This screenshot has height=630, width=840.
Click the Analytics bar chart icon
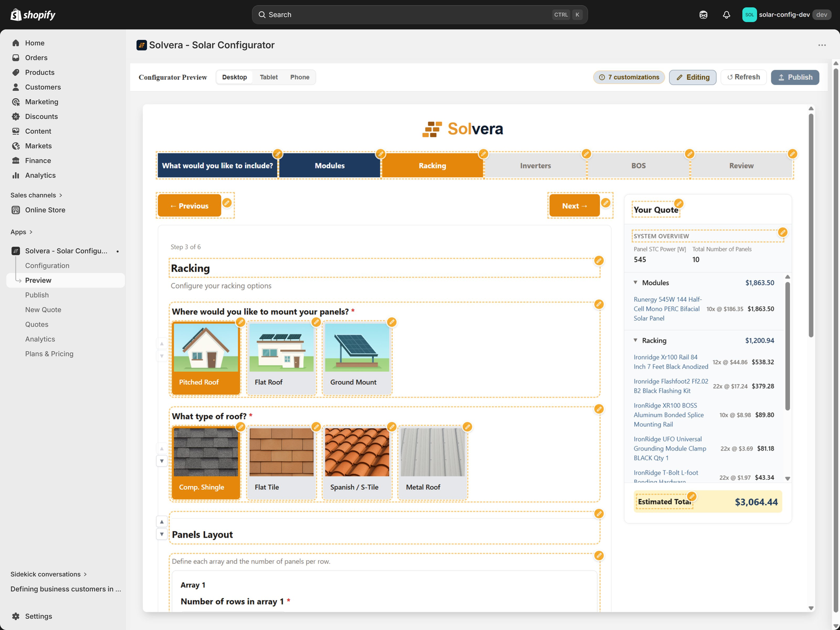click(16, 175)
